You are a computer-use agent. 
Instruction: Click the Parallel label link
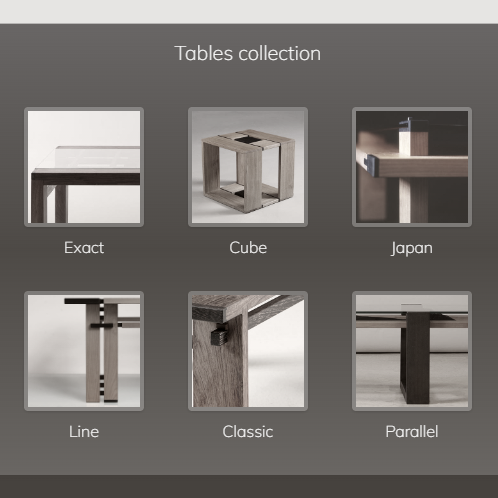pos(412,432)
